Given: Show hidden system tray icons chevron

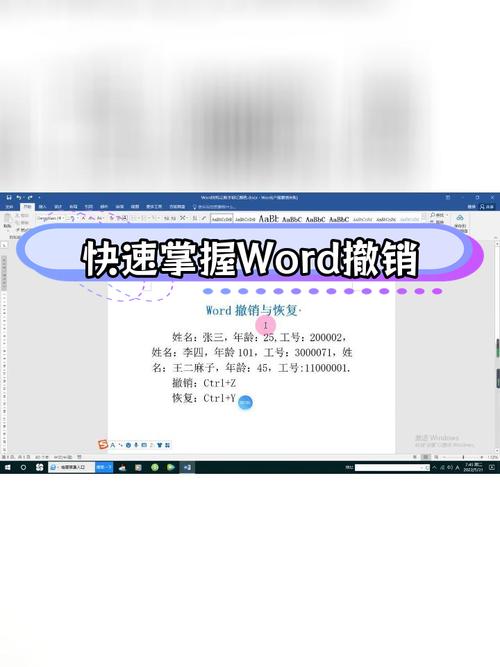Looking at the screenshot, I should click(434, 467).
